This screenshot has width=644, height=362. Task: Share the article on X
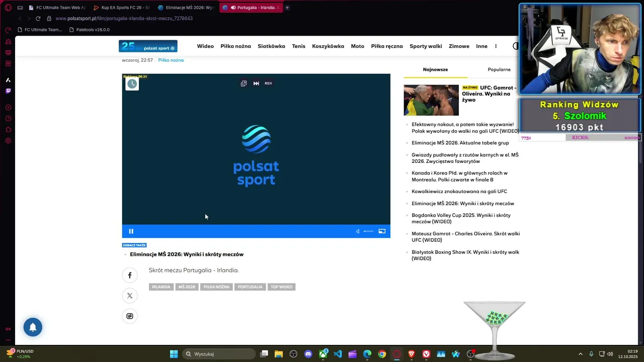pos(130,296)
